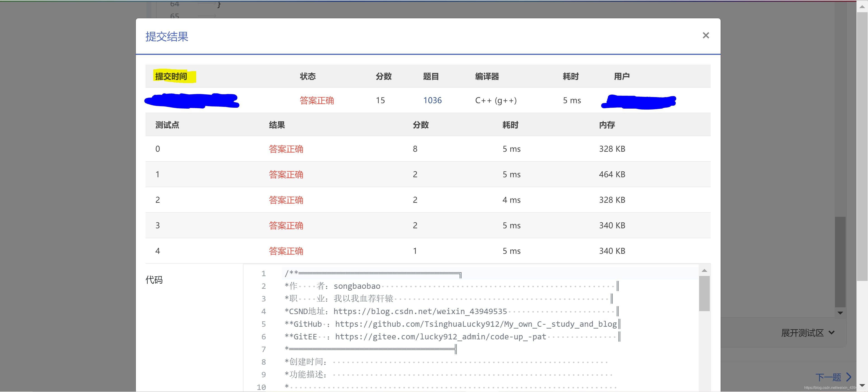Select the 提交时间 column header
Screen dimensions: 868x392
[x=171, y=76]
